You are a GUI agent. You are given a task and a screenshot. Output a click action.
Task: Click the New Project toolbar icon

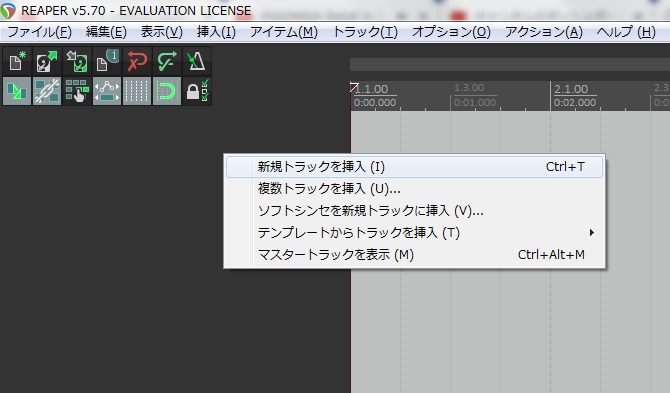(x=17, y=61)
